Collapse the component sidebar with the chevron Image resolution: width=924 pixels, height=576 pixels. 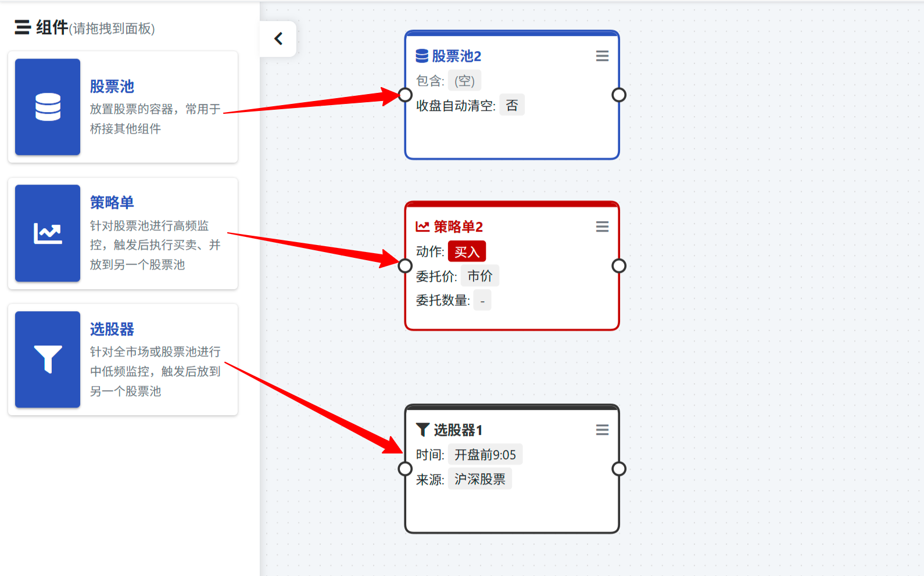pyautogui.click(x=278, y=39)
